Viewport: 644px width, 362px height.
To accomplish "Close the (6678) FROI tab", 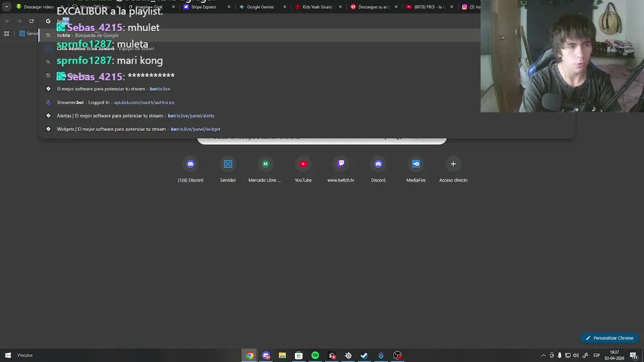I will pos(451,7).
